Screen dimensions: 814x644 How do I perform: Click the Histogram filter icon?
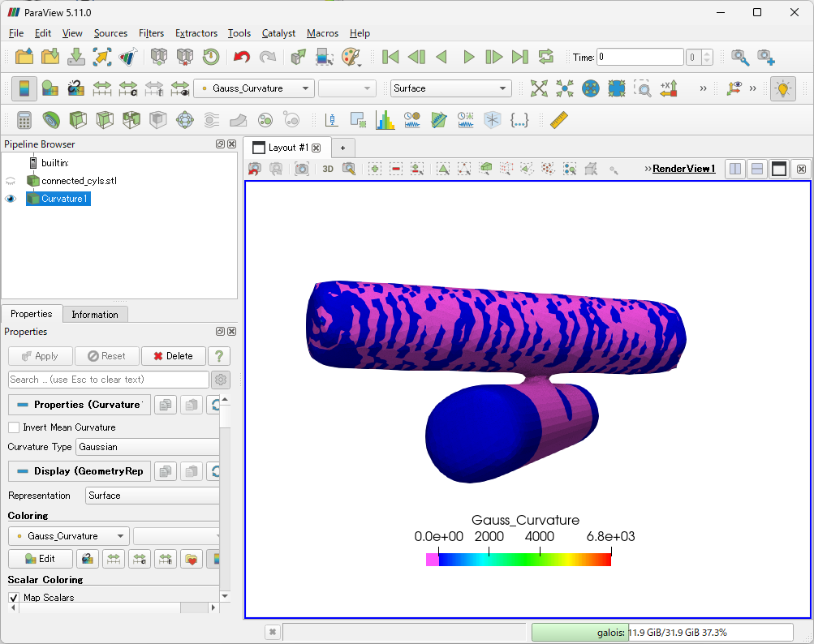(x=385, y=120)
